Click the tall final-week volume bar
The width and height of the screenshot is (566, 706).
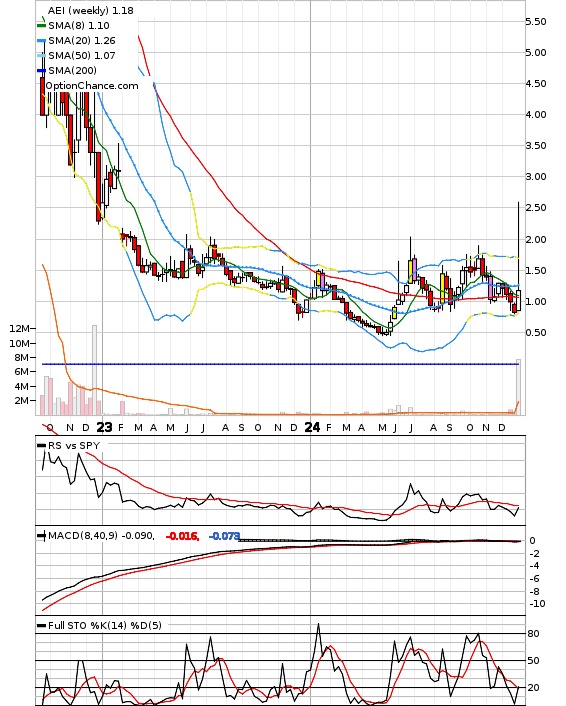coord(519,387)
